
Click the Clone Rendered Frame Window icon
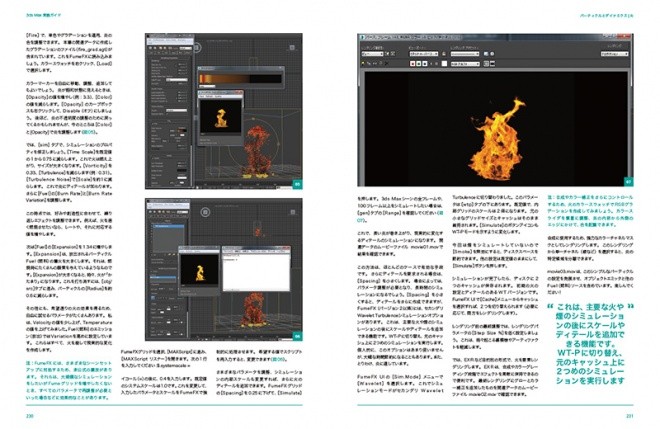click(x=375, y=64)
